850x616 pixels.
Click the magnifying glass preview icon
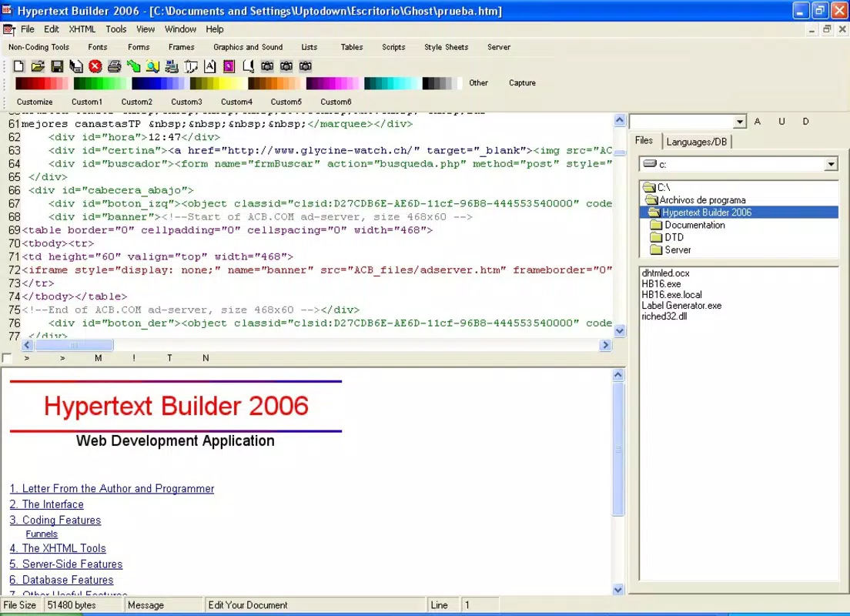pyautogui.click(x=153, y=66)
